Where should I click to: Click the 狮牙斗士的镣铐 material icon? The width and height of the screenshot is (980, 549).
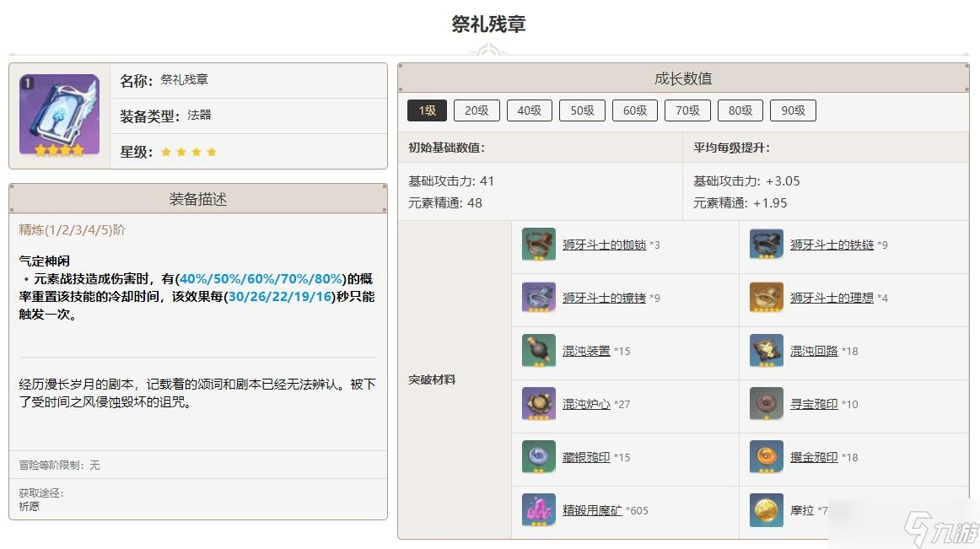pos(538,298)
